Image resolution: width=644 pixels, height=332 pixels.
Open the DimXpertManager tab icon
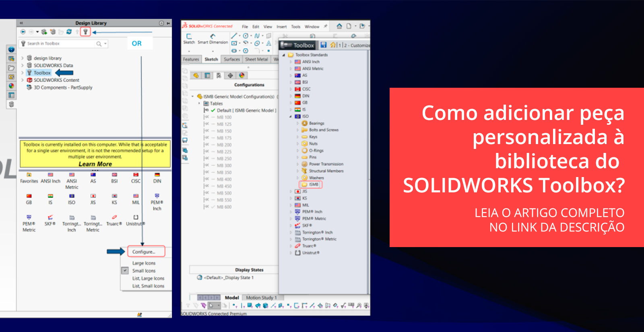point(230,75)
